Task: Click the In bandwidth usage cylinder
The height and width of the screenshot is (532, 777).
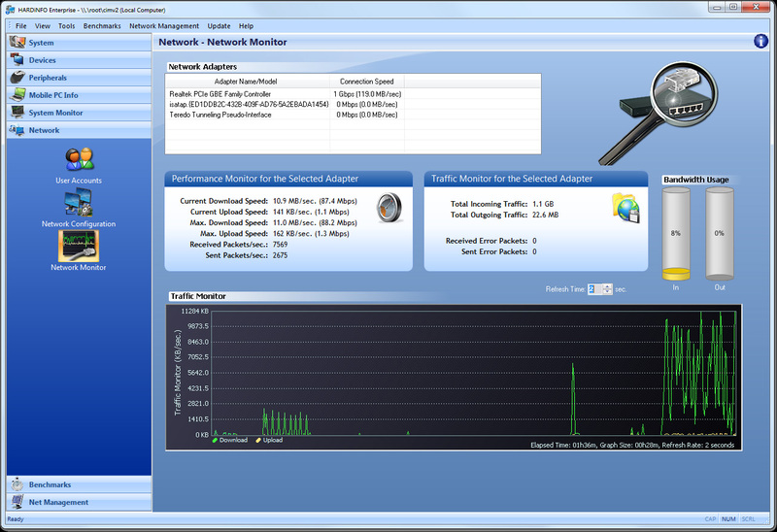Action: pyautogui.click(x=676, y=234)
